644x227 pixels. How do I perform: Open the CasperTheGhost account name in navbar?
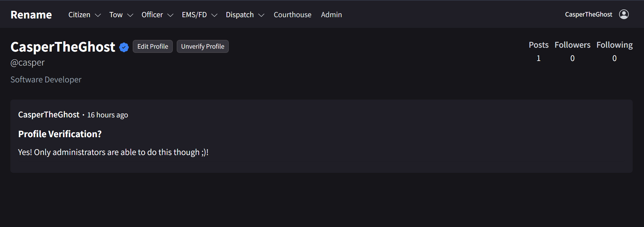point(588,15)
